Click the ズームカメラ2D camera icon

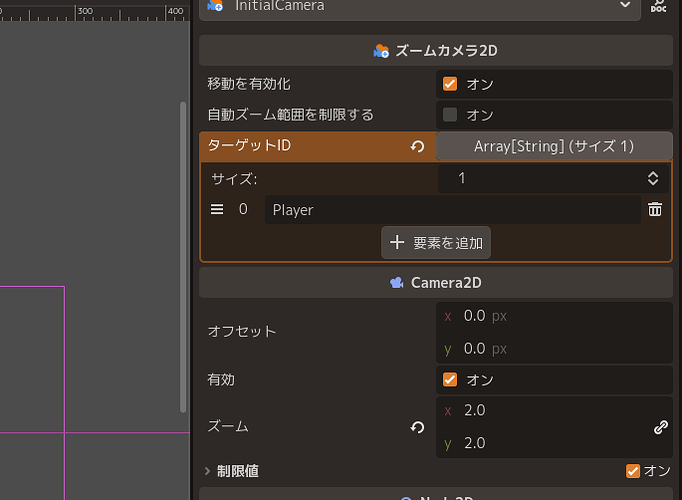[x=381, y=51]
